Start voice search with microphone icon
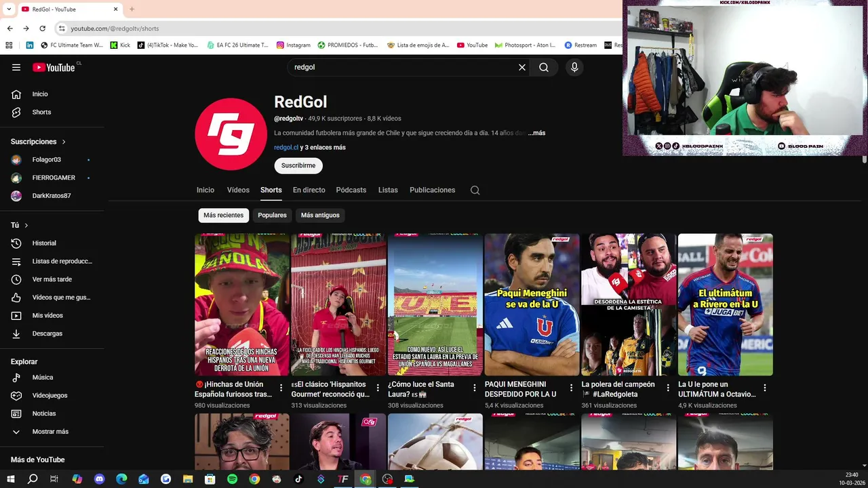Image resolution: width=868 pixels, height=488 pixels. (574, 67)
